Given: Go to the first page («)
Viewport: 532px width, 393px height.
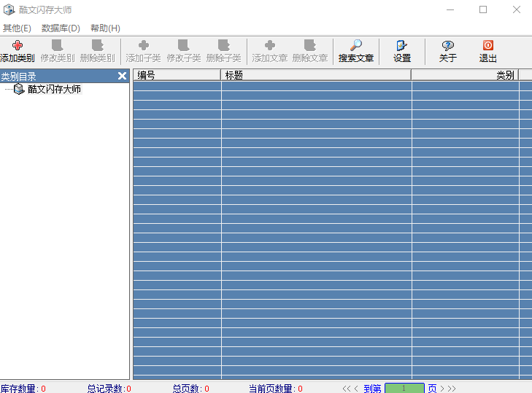Looking at the screenshot, I should pyautogui.click(x=346, y=388).
